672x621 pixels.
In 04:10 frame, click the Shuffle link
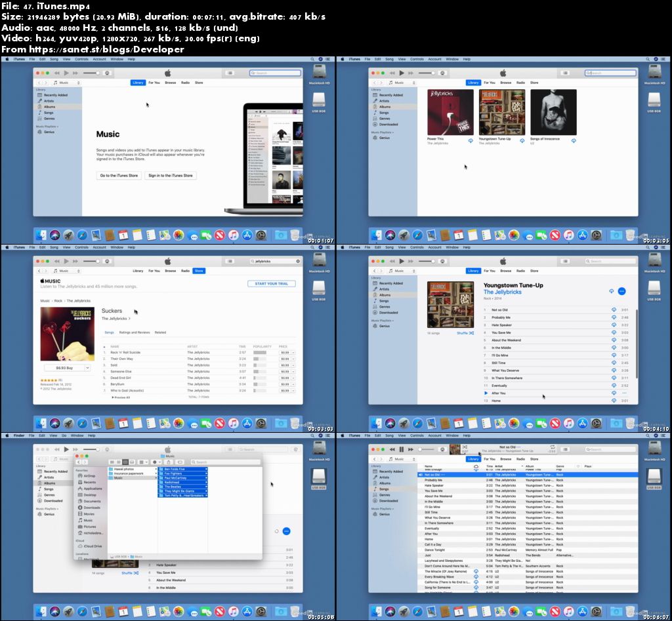[x=465, y=332]
